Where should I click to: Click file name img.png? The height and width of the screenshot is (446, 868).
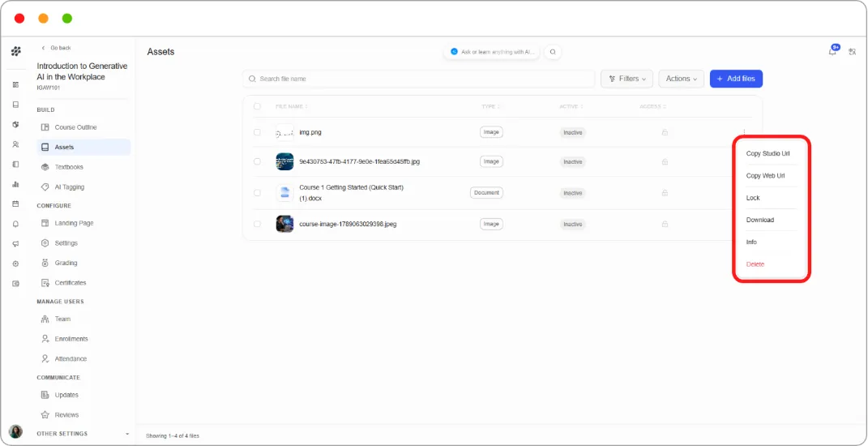tap(310, 132)
